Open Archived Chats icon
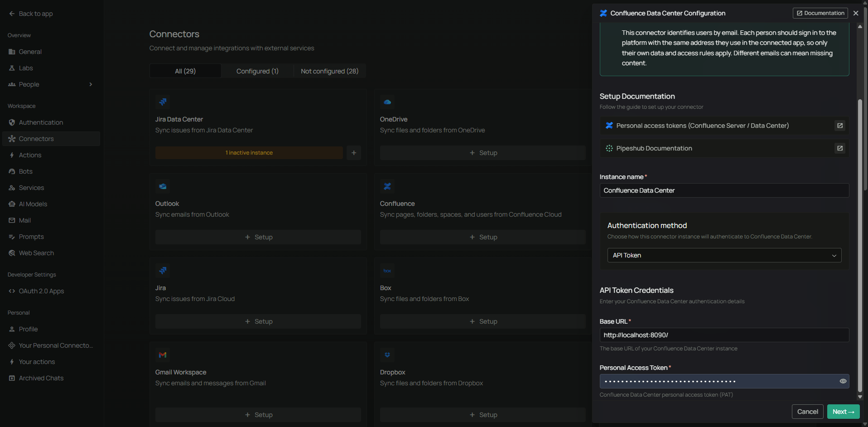The width and height of the screenshot is (868, 427). [12, 378]
